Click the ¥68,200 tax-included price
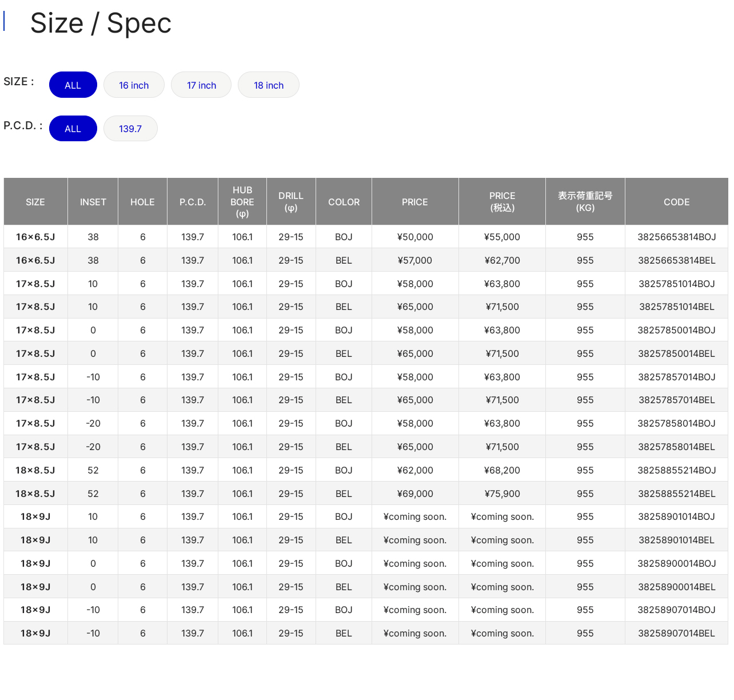Image resolution: width=734 pixels, height=700 pixels. pyautogui.click(x=502, y=470)
